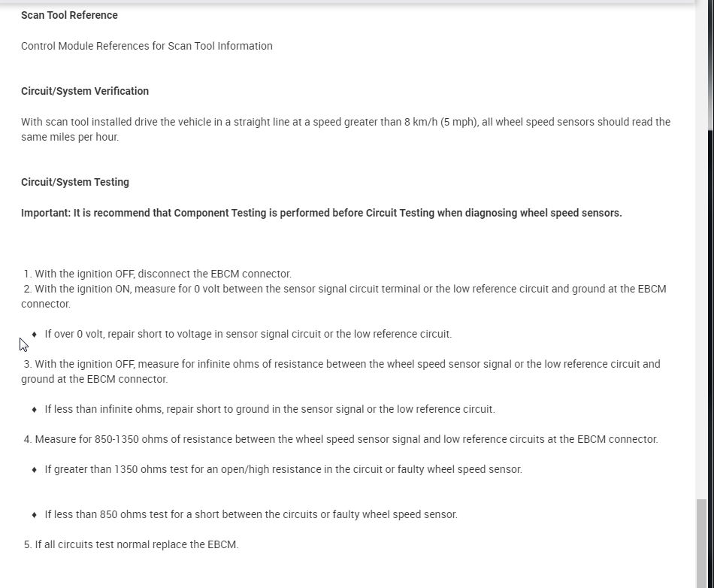Open Control Module References for Scan Tool Information
This screenshot has height=588, width=714.
pos(147,46)
